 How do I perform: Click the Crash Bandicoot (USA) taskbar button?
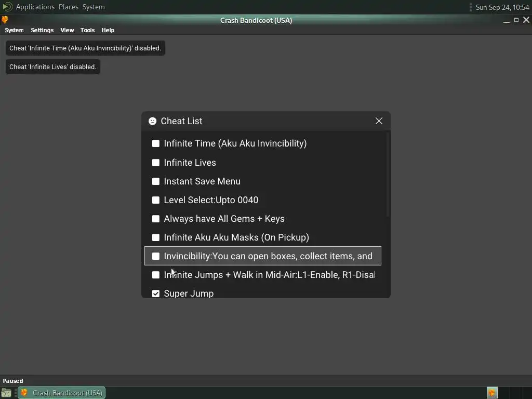(x=62, y=393)
